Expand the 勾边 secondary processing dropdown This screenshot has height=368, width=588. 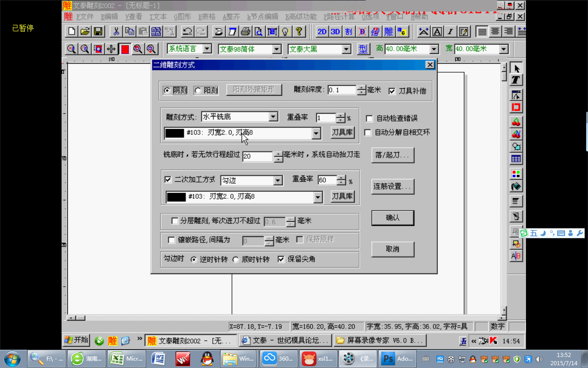tap(278, 180)
